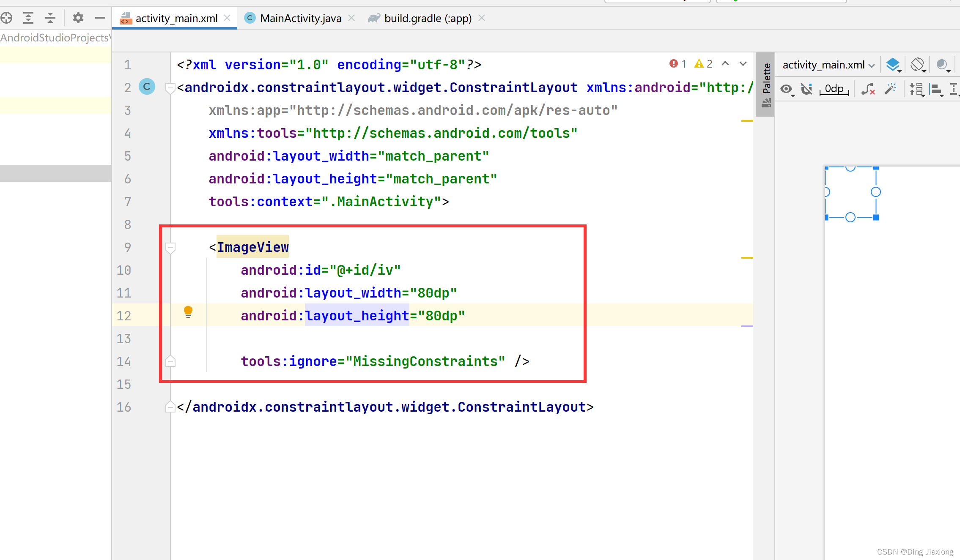This screenshot has height=560, width=960.
Task: Open the pack/expand tools dropdown
Action: point(917,89)
